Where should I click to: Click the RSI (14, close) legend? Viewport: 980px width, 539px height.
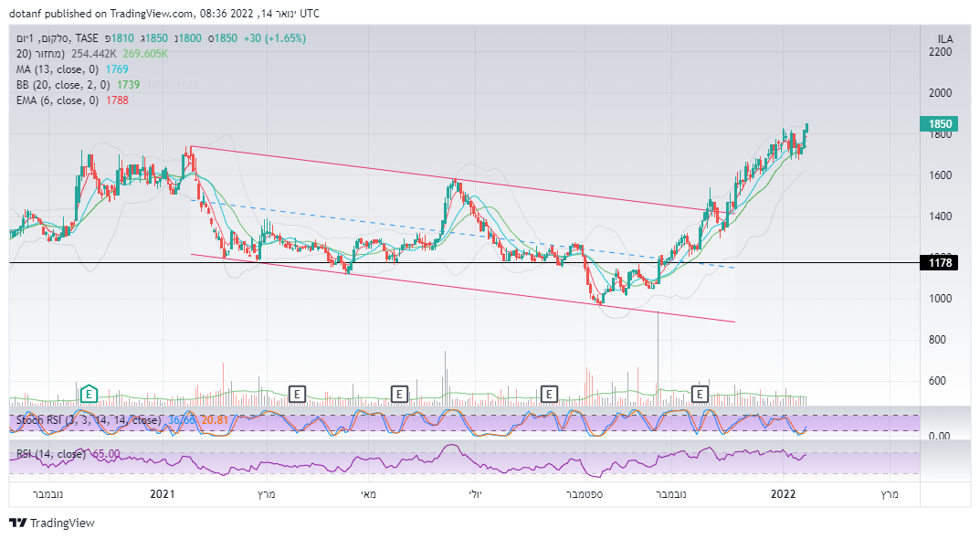(51, 454)
